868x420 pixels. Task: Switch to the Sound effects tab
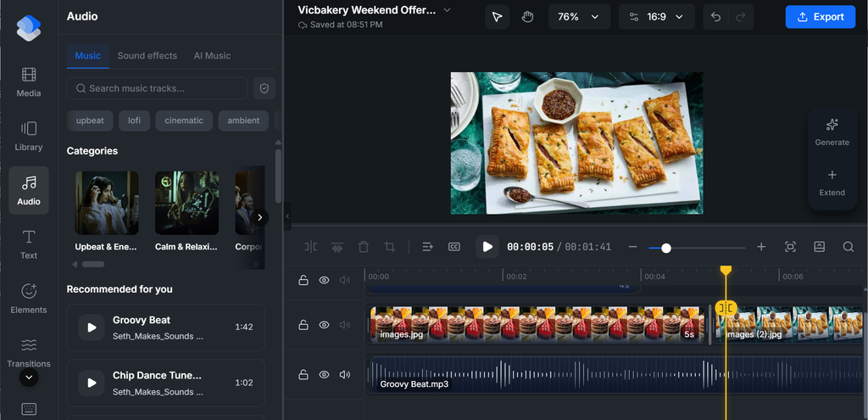147,55
